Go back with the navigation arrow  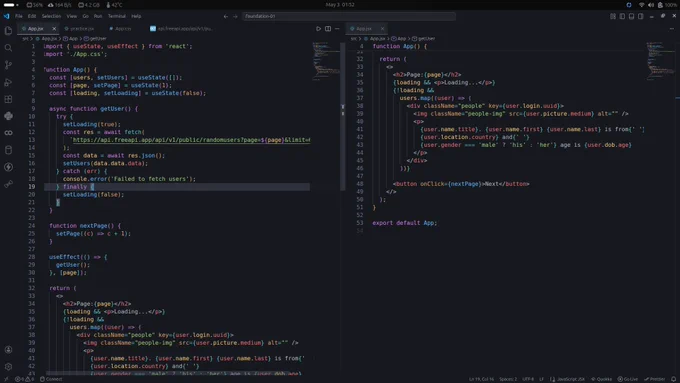point(226,16)
